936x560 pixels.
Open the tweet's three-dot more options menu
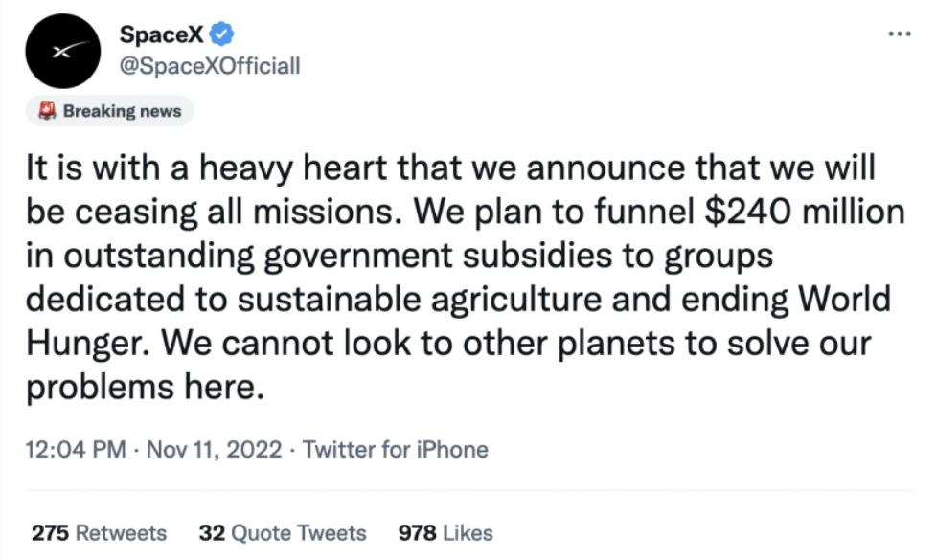(900, 34)
